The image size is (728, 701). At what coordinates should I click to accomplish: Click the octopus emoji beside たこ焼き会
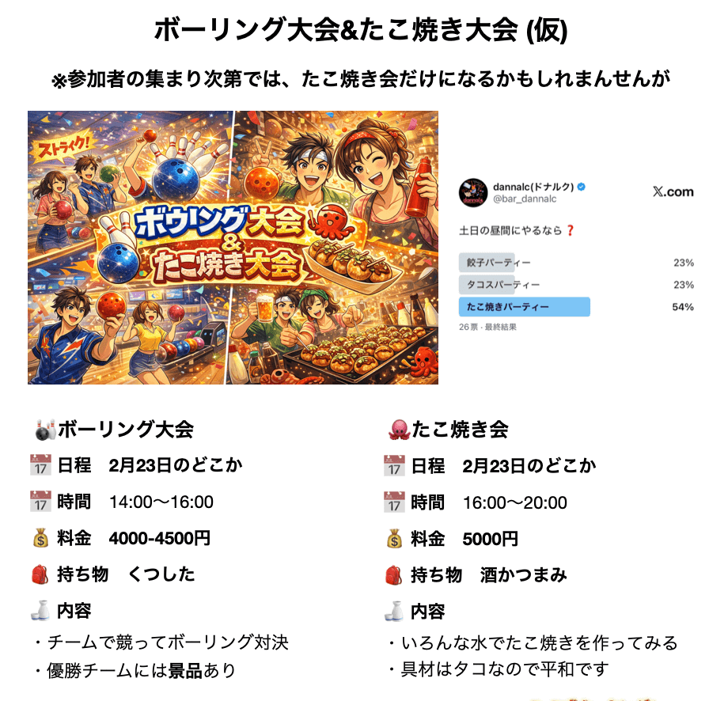(400, 430)
